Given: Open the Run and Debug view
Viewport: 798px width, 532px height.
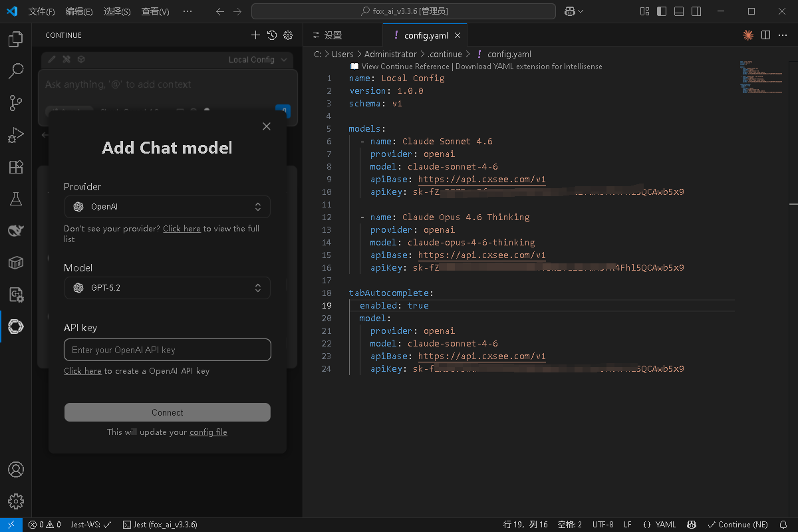Looking at the screenshot, I should (x=15, y=135).
